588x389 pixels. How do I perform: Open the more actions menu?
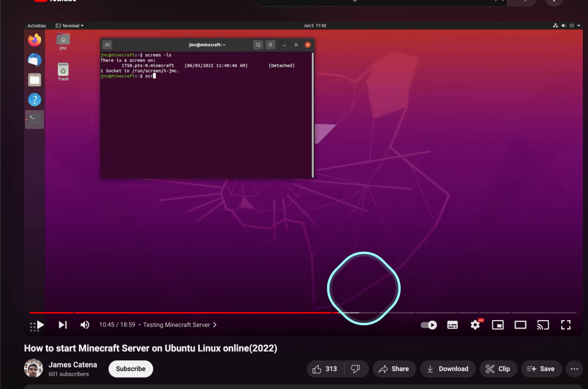(x=574, y=369)
